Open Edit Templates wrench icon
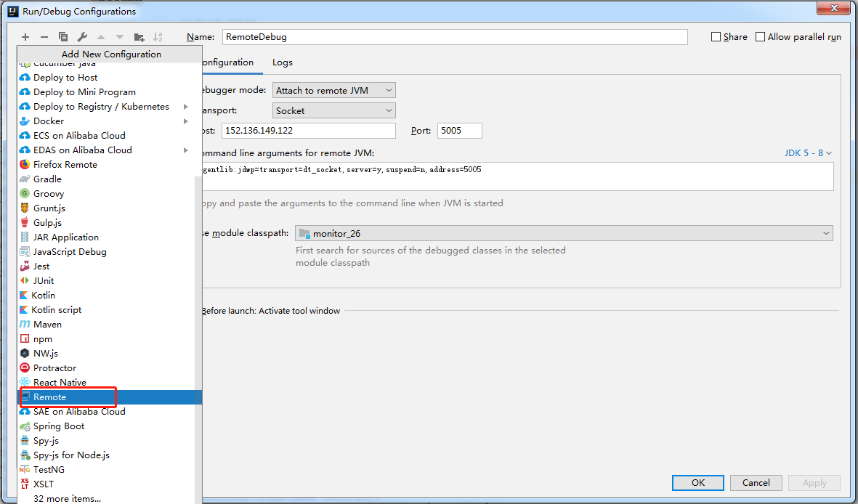The width and height of the screenshot is (858, 504). click(x=82, y=37)
